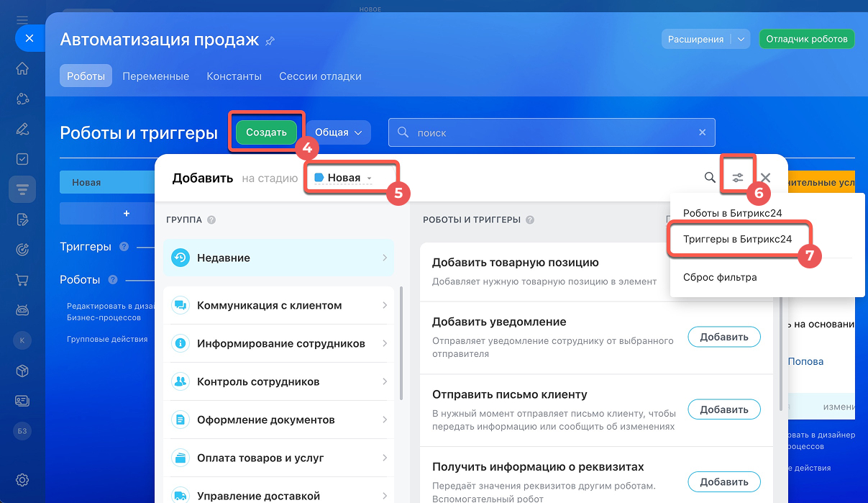The image size is (868, 503).
Task: Click the filter settings sliders icon
Action: [x=737, y=178]
